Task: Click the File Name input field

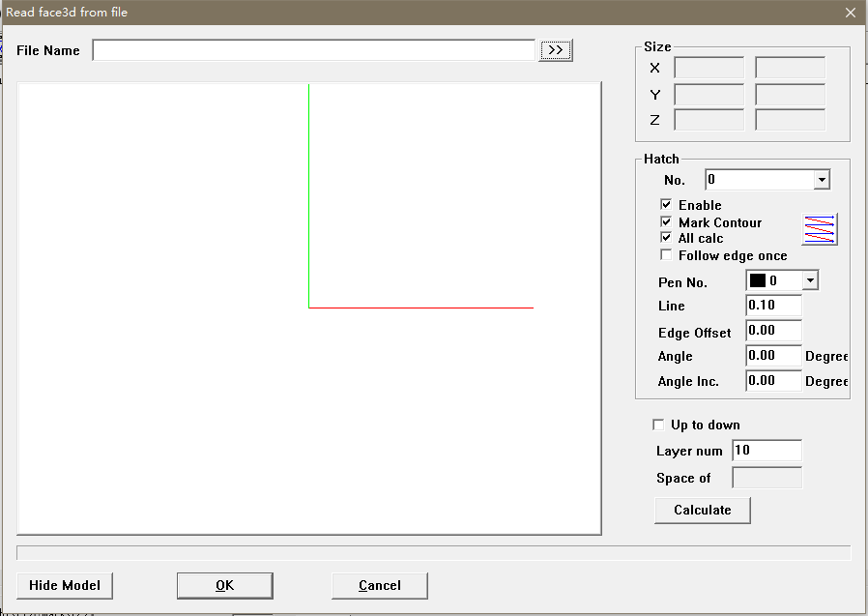Action: pos(314,50)
